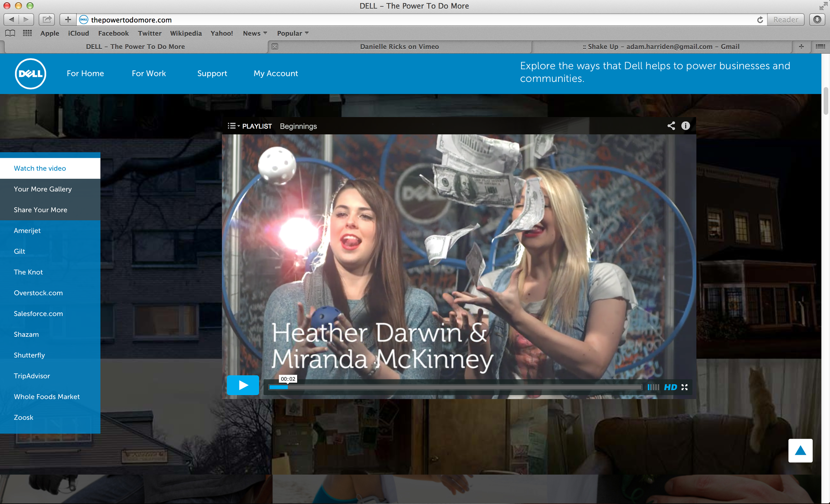830x504 pixels.
Task: Click the scroll-to-top triangle button
Action: (x=800, y=451)
